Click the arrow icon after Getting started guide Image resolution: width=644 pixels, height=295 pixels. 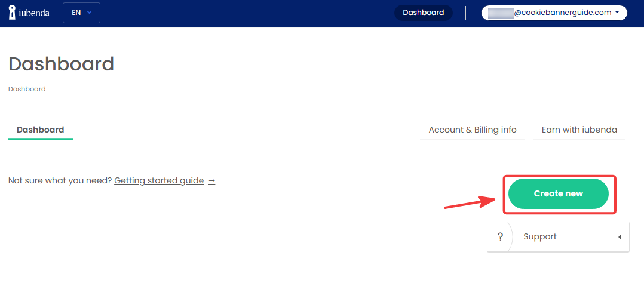click(x=211, y=181)
